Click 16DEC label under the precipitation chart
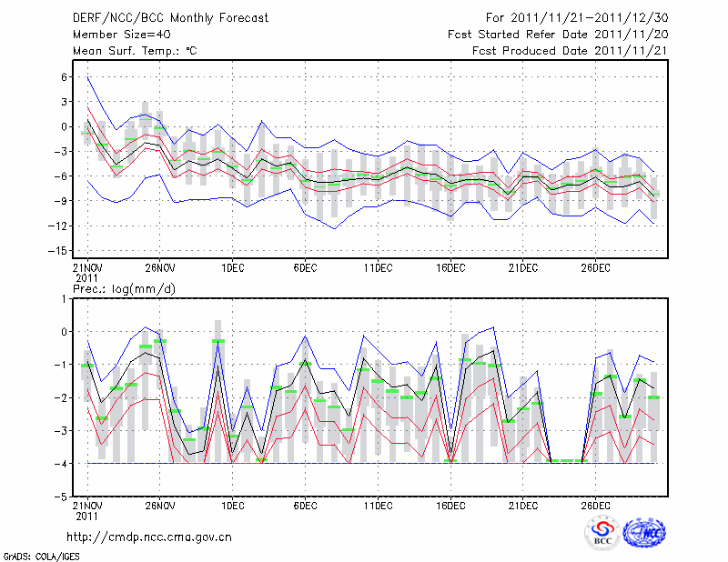The image size is (728, 562). tap(450, 505)
